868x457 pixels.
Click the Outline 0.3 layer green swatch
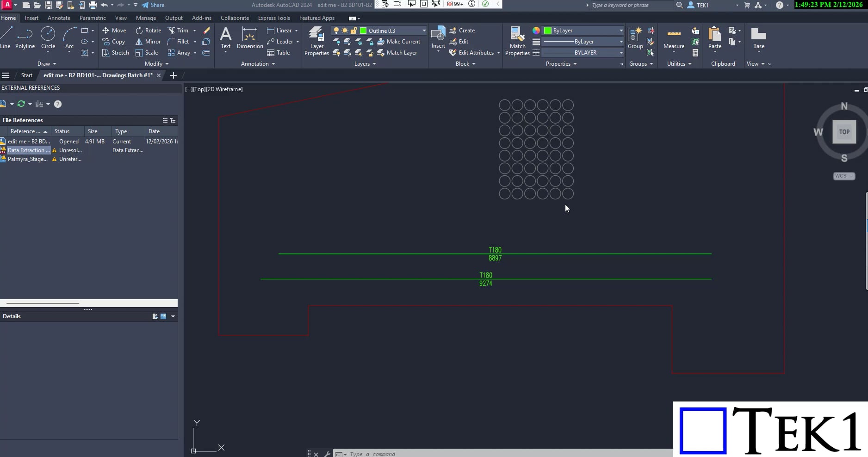tap(363, 31)
